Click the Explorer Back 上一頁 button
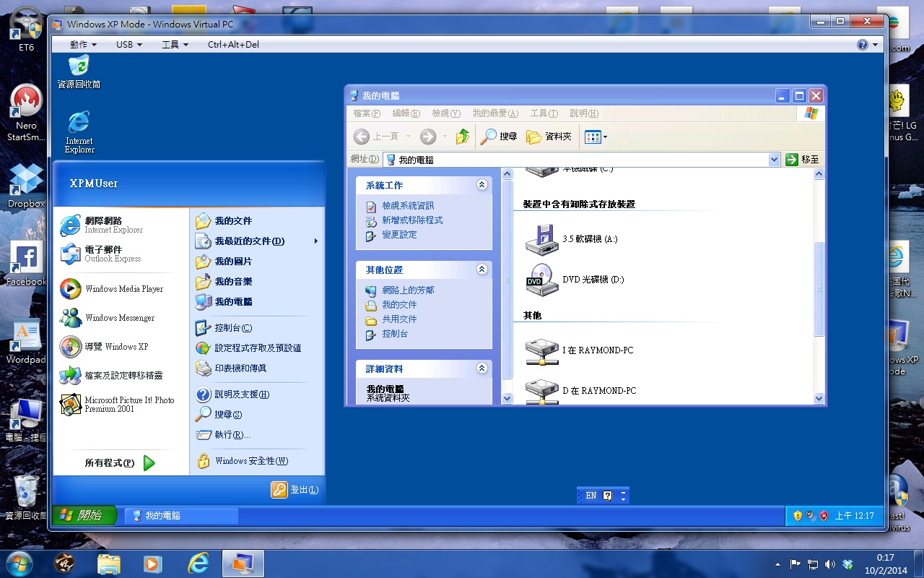The height and width of the screenshot is (578, 924). tap(375, 136)
